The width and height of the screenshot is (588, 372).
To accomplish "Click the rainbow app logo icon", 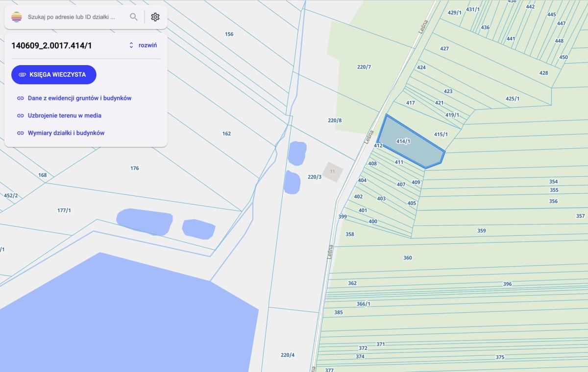I will point(17,17).
